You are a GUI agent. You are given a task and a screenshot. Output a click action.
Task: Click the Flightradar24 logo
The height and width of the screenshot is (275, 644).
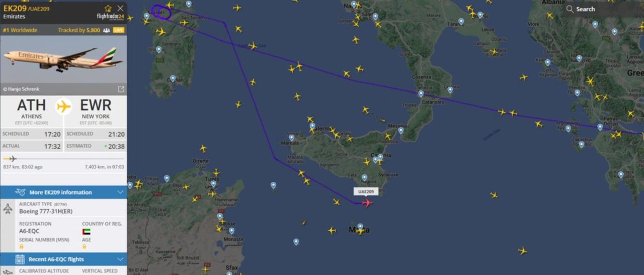(x=110, y=17)
